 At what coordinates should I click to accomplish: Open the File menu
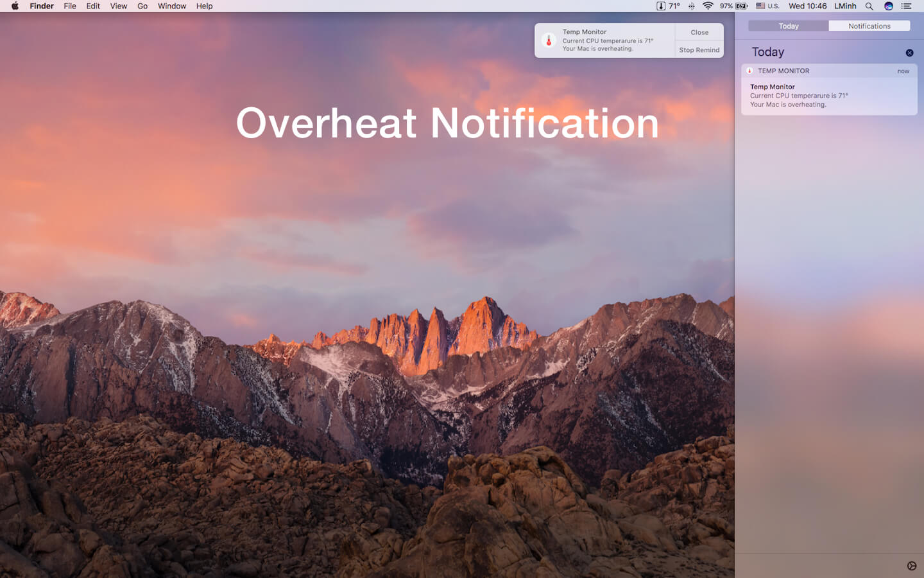point(70,6)
